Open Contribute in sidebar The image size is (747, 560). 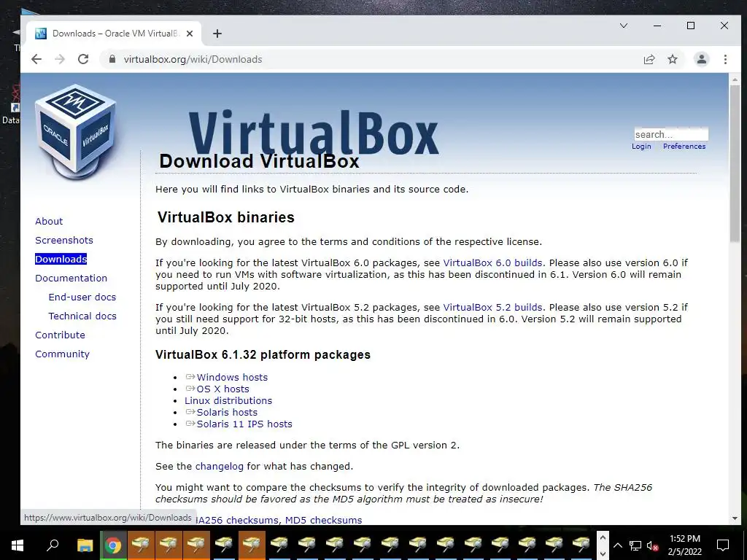[x=60, y=335]
